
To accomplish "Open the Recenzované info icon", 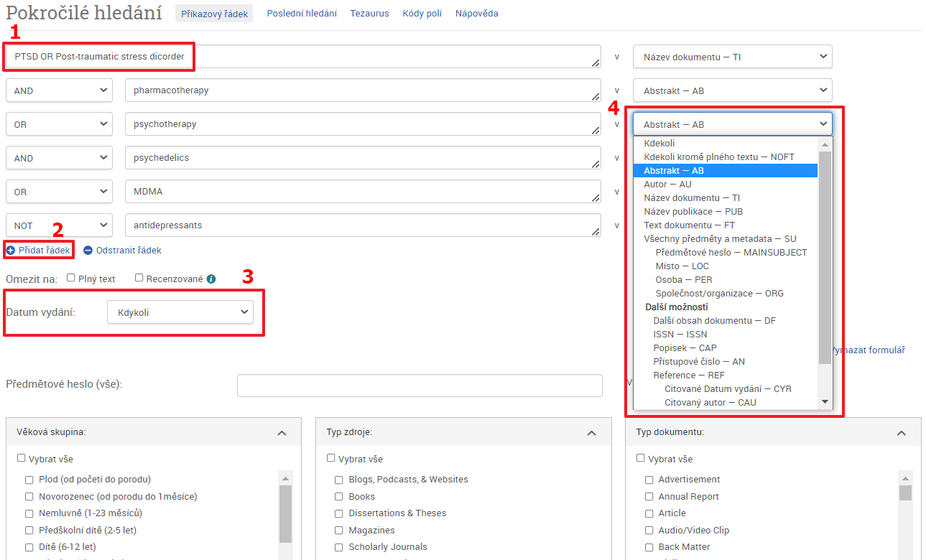I will [x=211, y=279].
